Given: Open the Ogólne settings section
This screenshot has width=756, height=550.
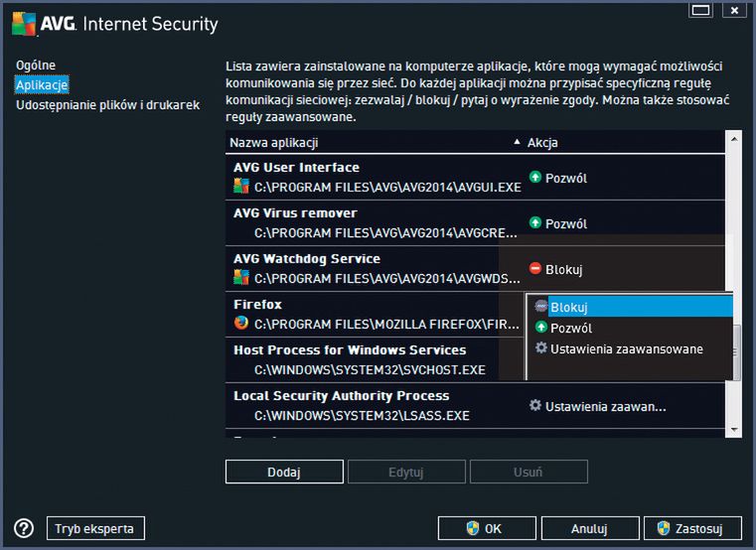Looking at the screenshot, I should tap(36, 66).
